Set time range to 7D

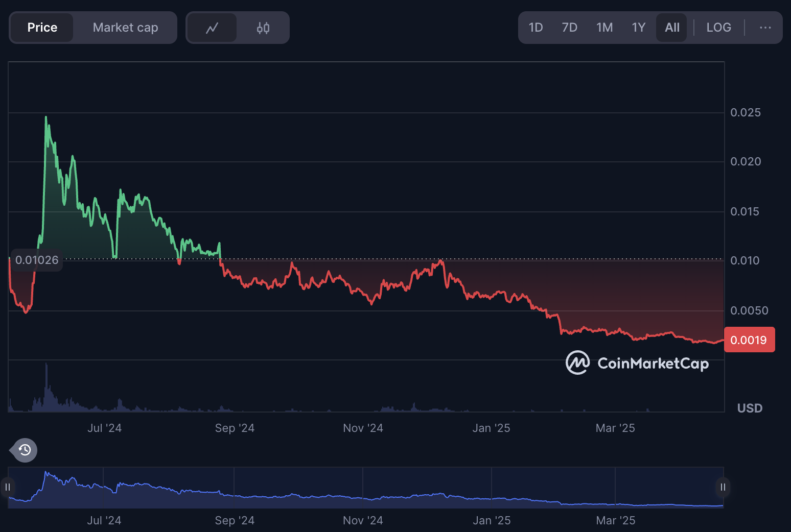[569, 28]
